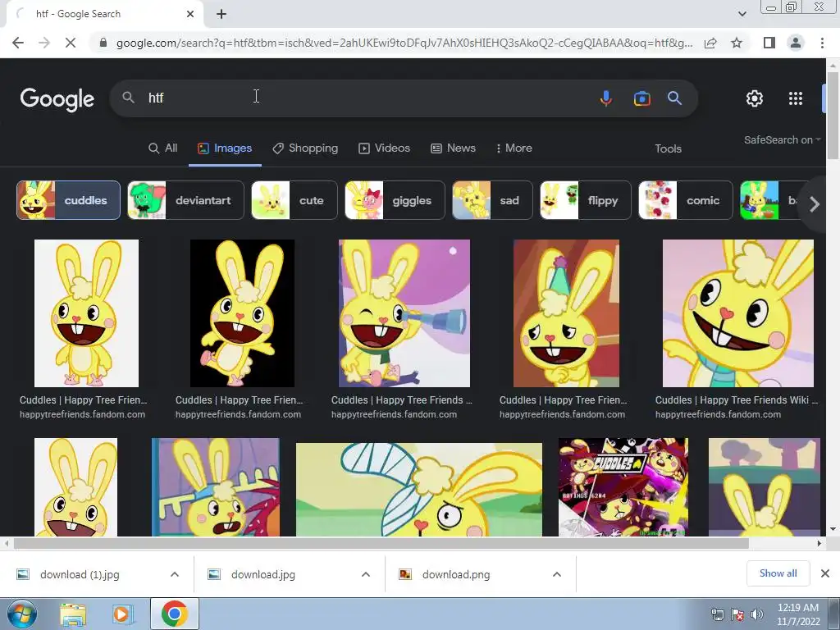Open the downloaded file download (1).jpg
Image resolution: width=840 pixels, height=630 pixels.
click(80, 575)
